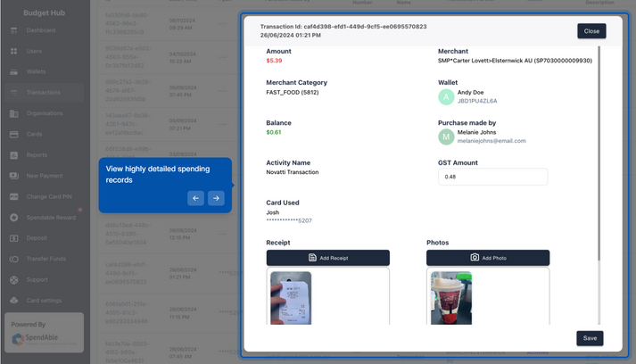Screen dimensions: 636x364
Task: Click the $0.61 balance value
Action: 273,132
